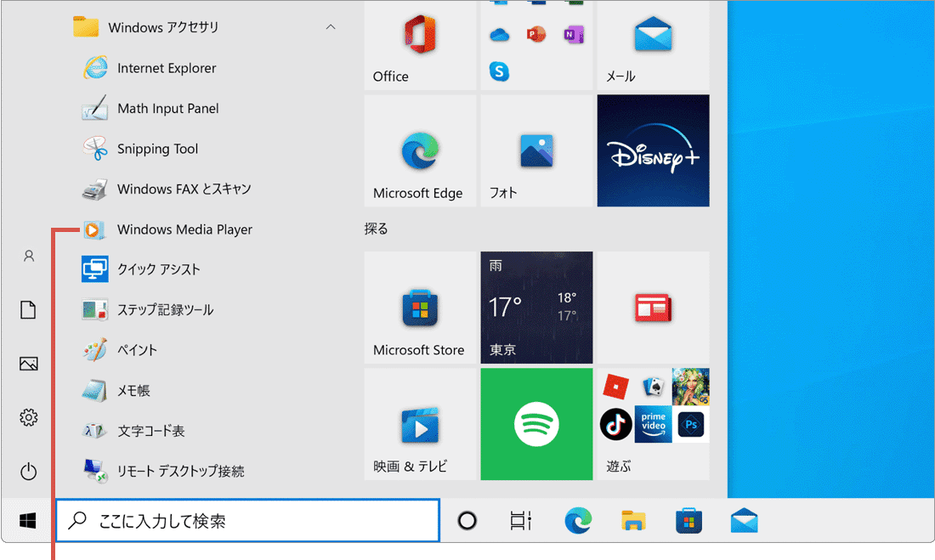Open the フォト (Photos) tile
Image resolution: width=935 pixels, height=560 pixels.
(x=536, y=151)
